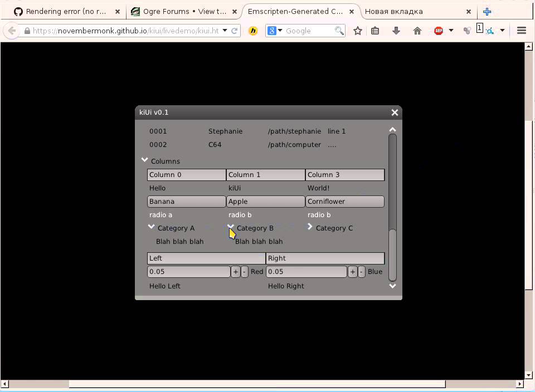
Task: Click the Google search engine icon
Action: [271, 31]
